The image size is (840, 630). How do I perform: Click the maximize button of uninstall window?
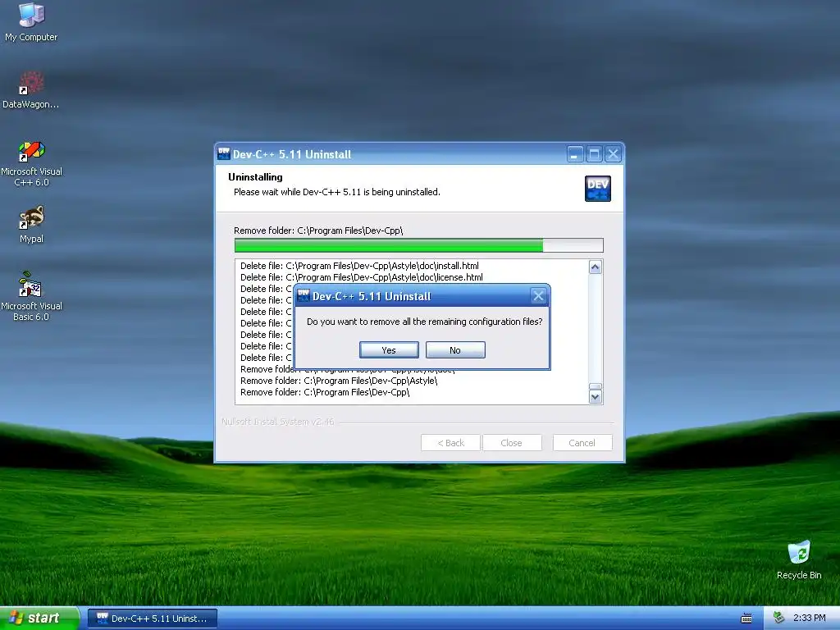(594, 154)
